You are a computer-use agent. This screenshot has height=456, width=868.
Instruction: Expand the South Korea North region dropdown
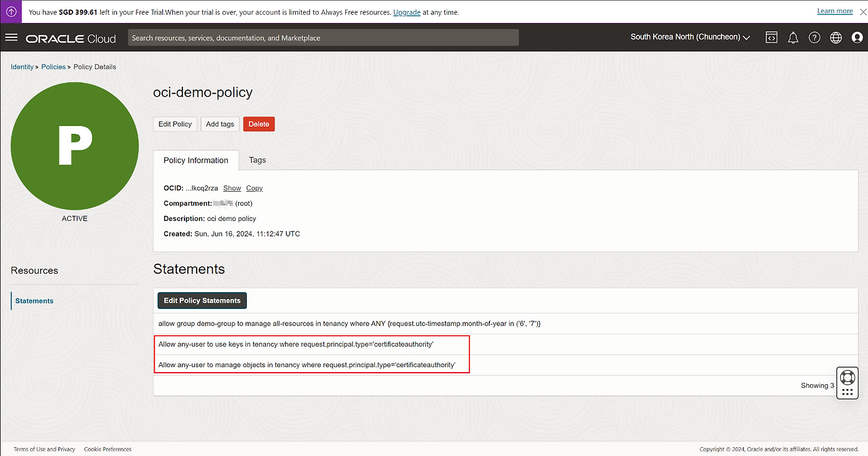click(x=690, y=37)
